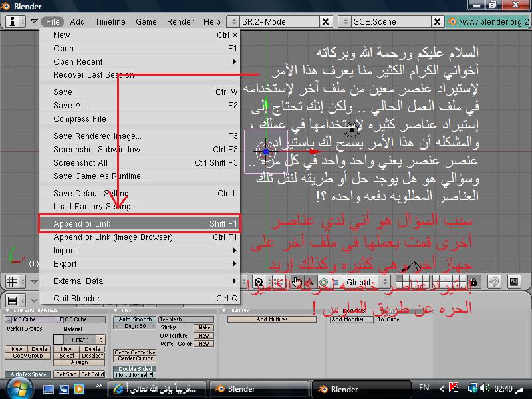This screenshot has height=399, width=532.
Task: Collapse the buttons window menu triangle
Action: coord(34,301)
